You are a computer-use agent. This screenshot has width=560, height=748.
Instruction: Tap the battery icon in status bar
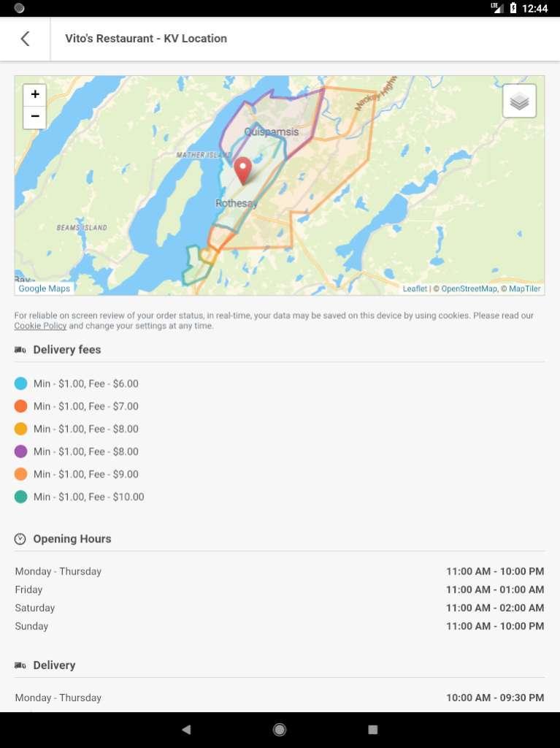[513, 8]
